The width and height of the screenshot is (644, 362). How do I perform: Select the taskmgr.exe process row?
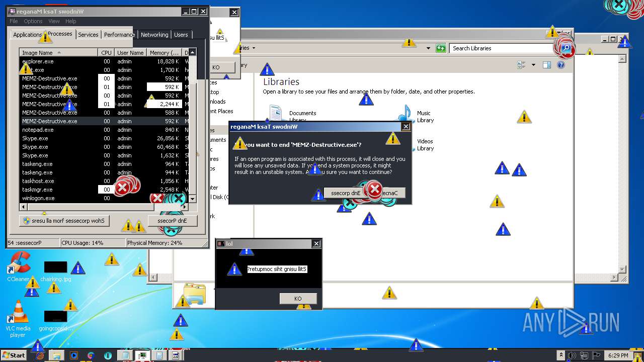coord(104,190)
